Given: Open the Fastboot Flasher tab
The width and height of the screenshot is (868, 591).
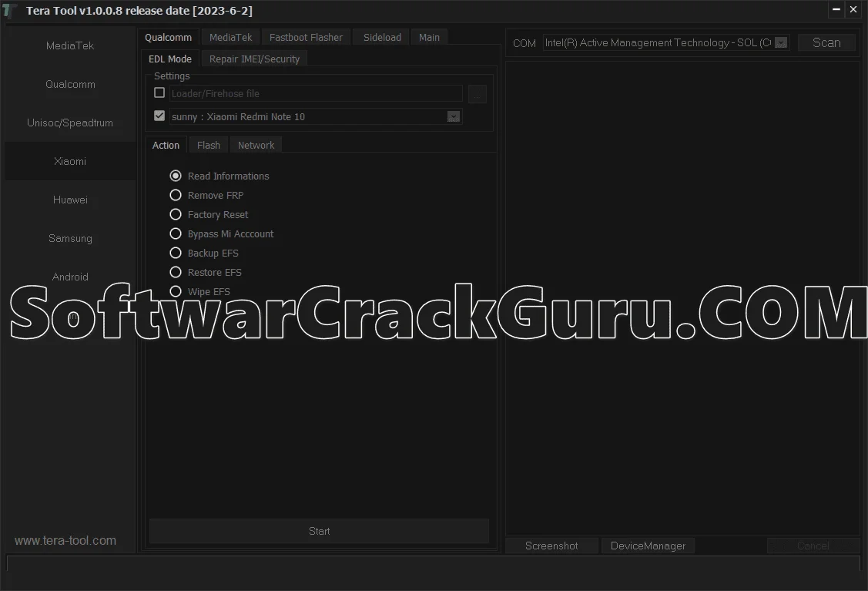Looking at the screenshot, I should tap(306, 37).
